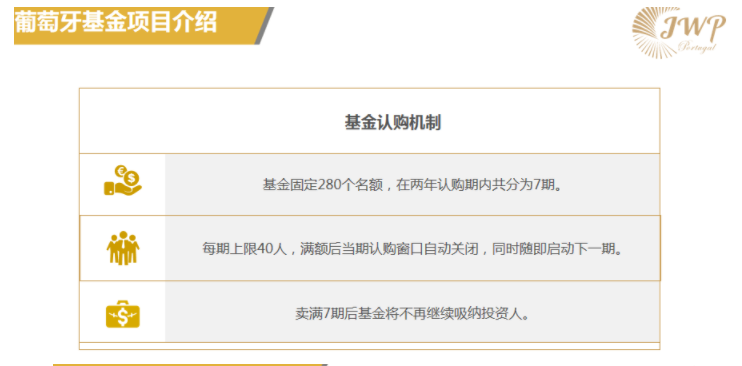742x366 pixels.
Task: Select the 葡萄牙基金项目介绍 title banner
Action: (137, 26)
